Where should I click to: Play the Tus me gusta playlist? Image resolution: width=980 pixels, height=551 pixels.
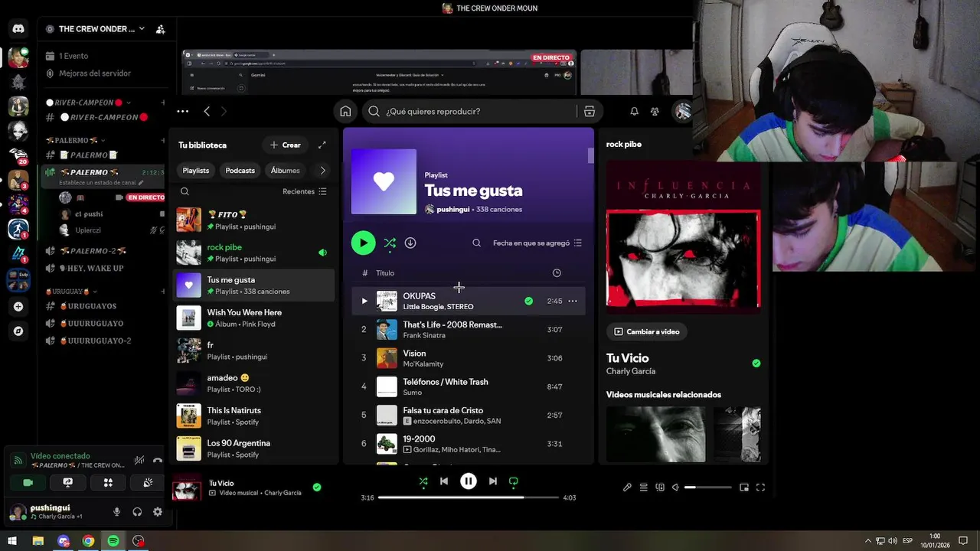363,243
